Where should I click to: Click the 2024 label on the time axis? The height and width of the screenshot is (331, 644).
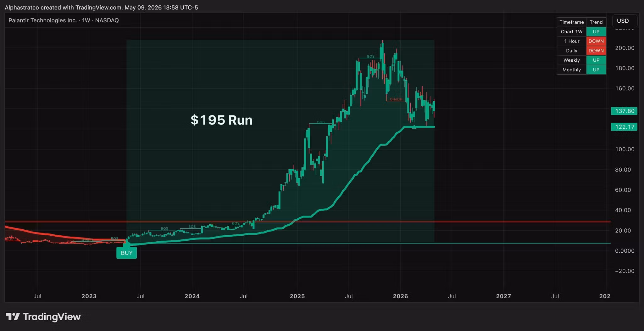192,296
